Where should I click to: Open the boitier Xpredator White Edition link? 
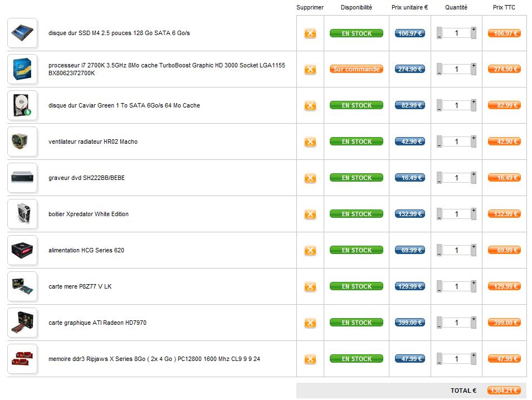89,214
